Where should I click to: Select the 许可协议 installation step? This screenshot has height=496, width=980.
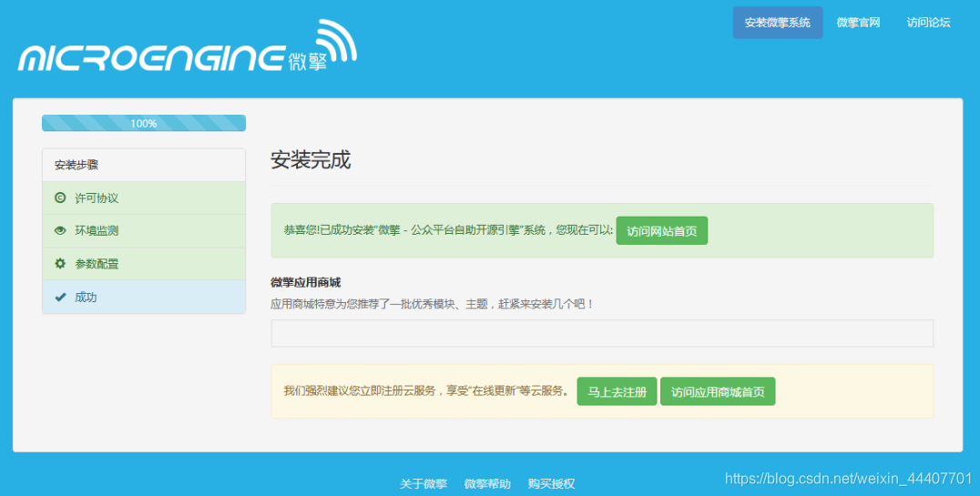point(144,198)
